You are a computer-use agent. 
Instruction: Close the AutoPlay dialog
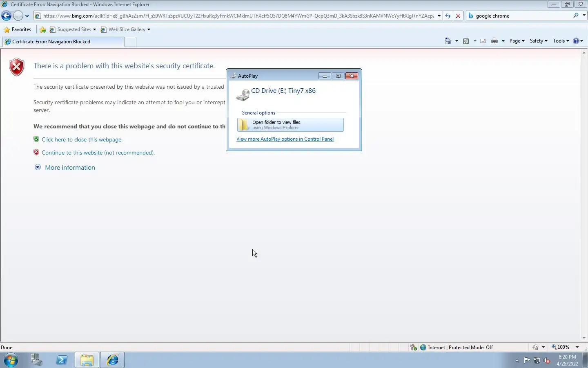click(x=352, y=76)
